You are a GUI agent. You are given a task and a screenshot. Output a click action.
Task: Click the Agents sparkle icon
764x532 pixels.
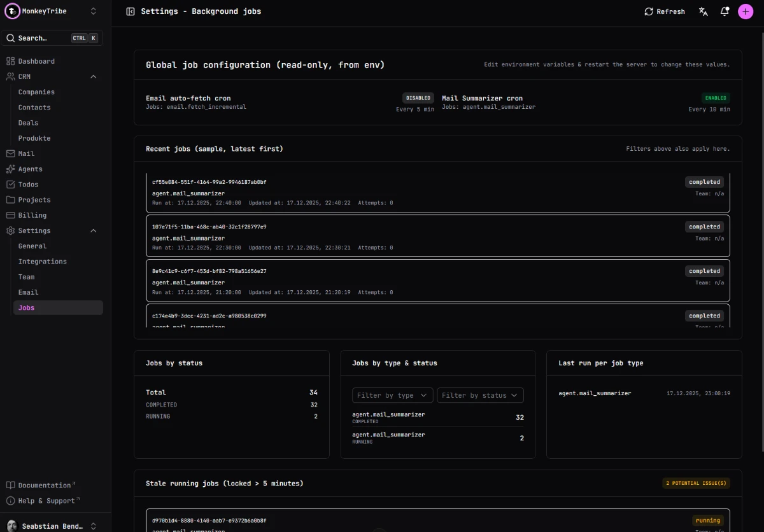tap(10, 169)
